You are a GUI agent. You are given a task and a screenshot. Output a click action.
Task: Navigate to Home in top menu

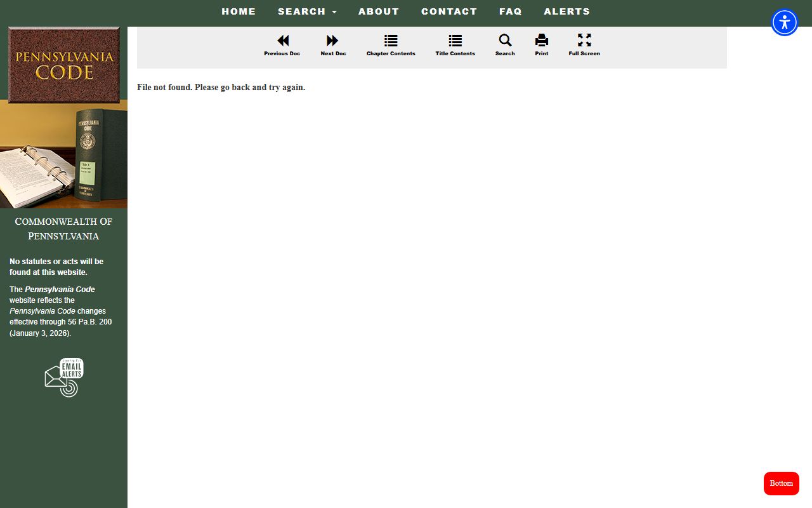pos(239,11)
